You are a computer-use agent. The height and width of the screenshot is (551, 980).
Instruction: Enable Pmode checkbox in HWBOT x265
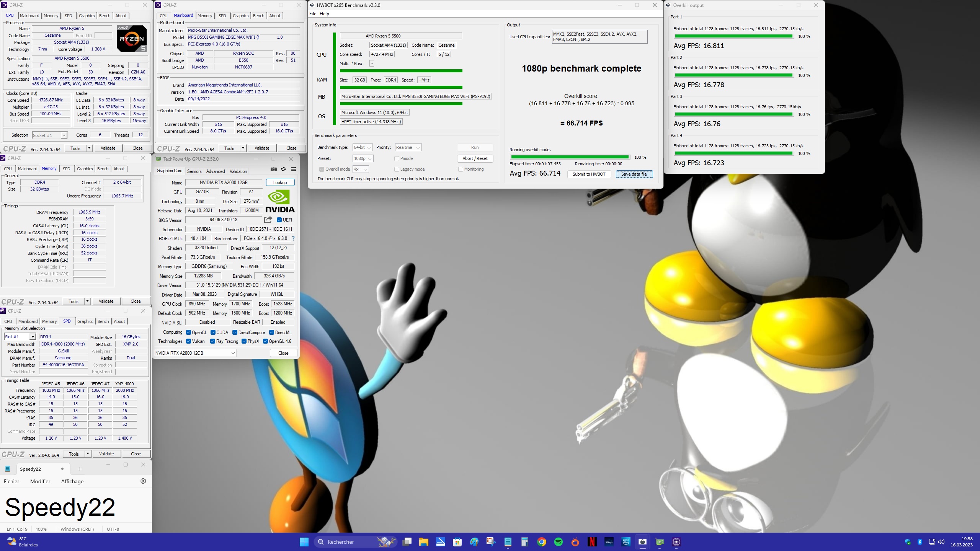coord(397,158)
